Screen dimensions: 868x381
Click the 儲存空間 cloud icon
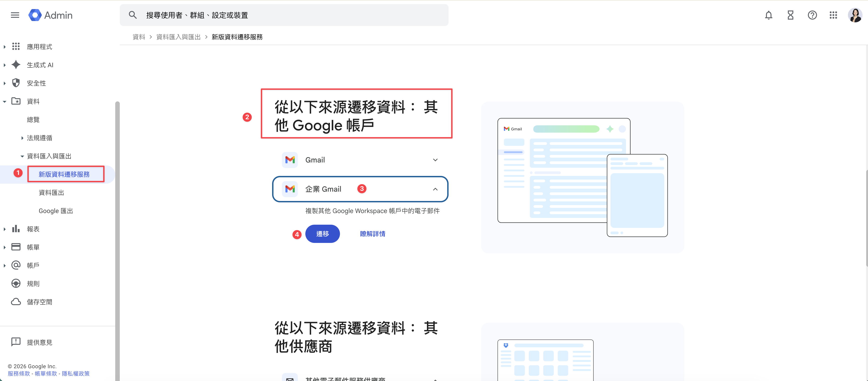tap(16, 302)
